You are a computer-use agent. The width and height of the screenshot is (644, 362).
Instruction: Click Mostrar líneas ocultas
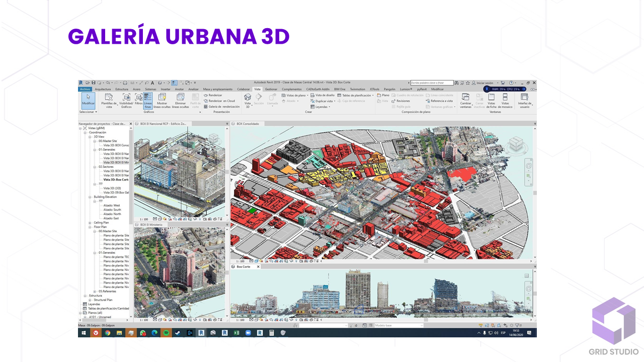(162, 101)
